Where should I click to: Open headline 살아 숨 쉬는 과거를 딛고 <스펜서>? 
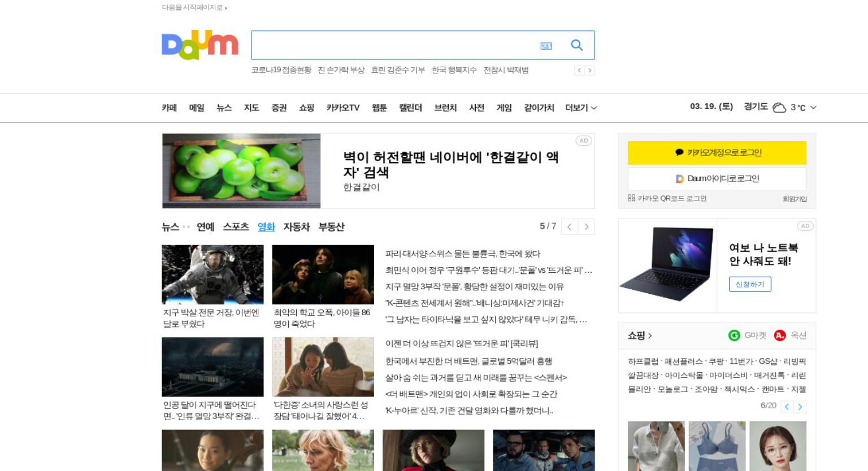pos(476,378)
